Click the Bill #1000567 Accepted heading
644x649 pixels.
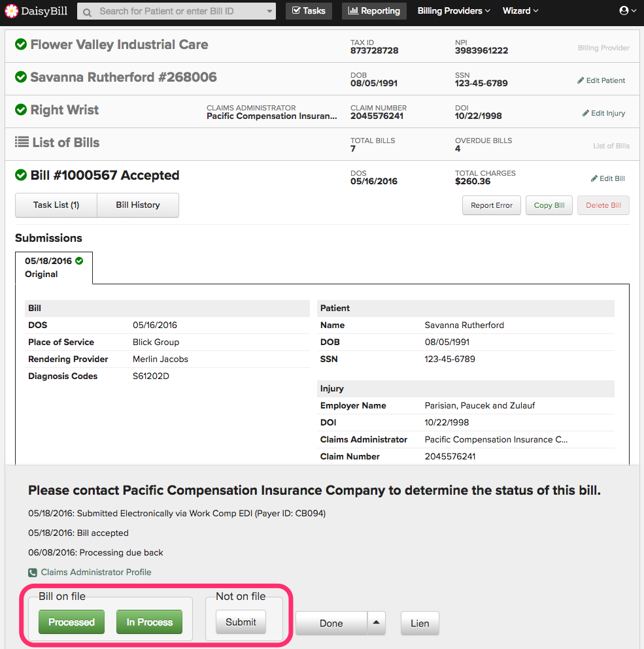(105, 175)
